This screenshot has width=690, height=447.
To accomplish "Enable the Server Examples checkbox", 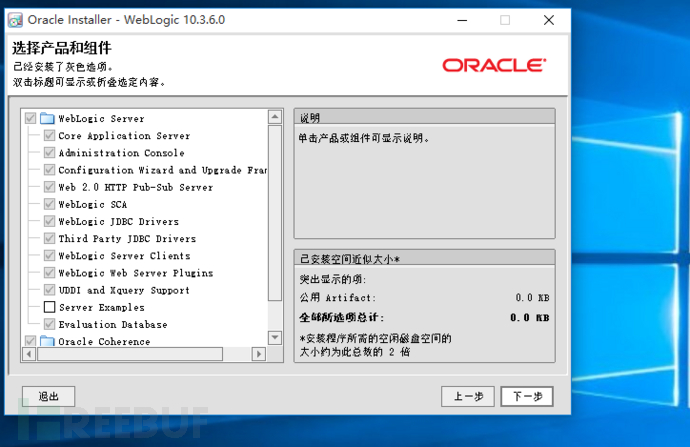I will click(49, 307).
